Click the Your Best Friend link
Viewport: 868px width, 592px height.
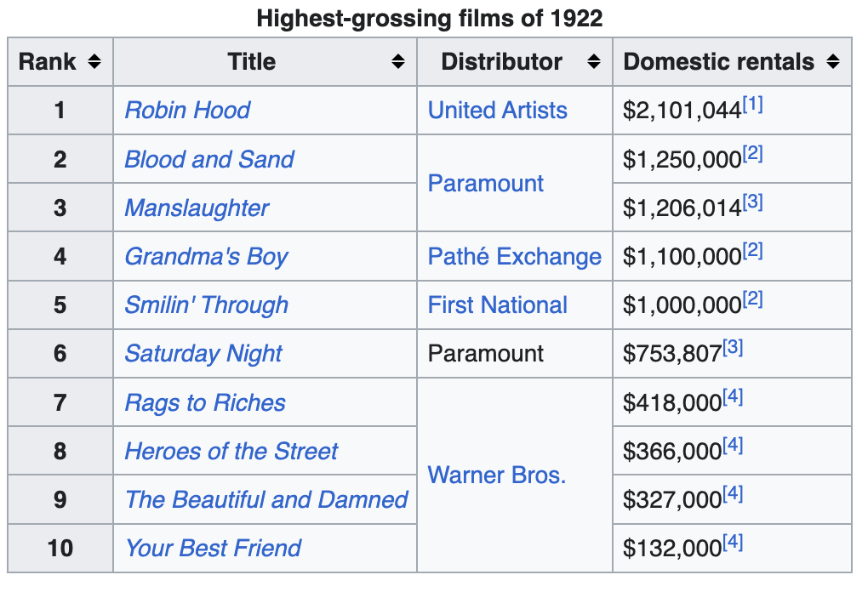tap(213, 548)
